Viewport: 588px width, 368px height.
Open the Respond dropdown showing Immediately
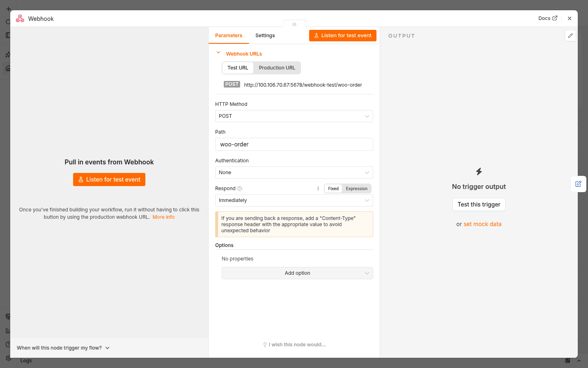coord(294,200)
